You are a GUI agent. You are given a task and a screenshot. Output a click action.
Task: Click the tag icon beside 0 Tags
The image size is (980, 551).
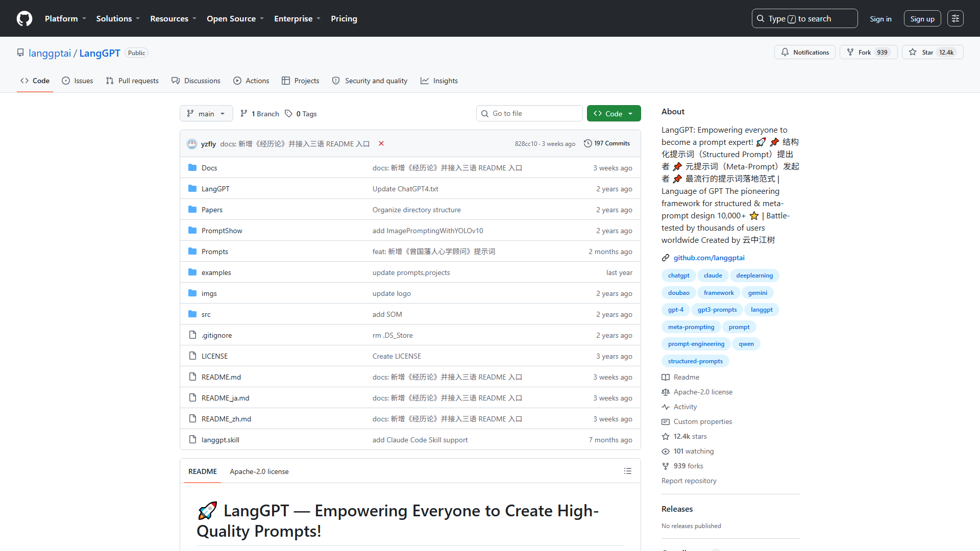289,113
